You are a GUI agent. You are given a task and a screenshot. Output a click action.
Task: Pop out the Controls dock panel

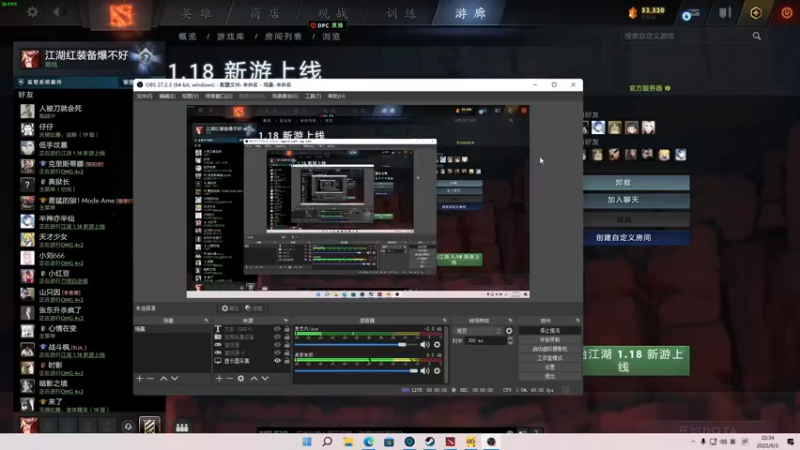pyautogui.click(x=578, y=320)
